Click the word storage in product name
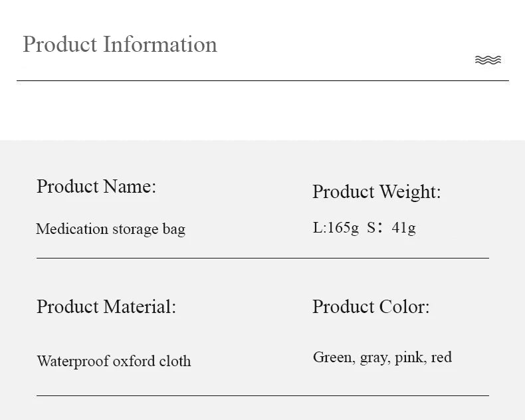The width and height of the screenshot is (525, 420). [135, 229]
